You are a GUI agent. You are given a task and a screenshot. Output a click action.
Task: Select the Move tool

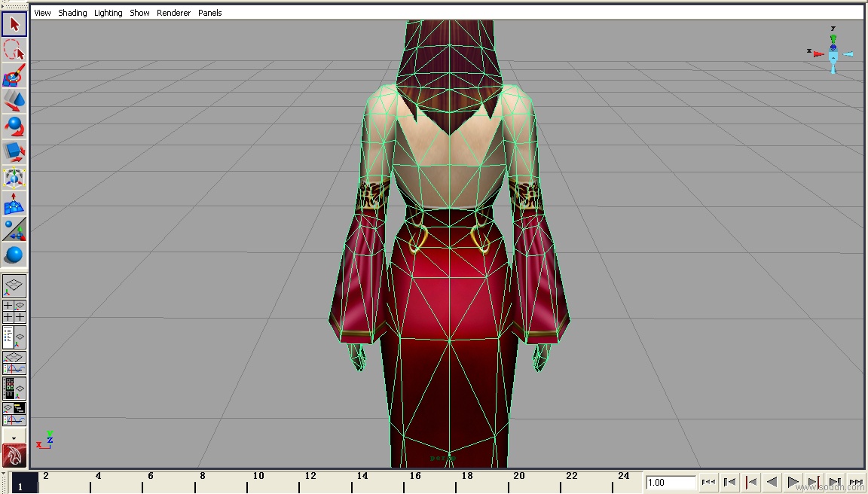[x=14, y=101]
